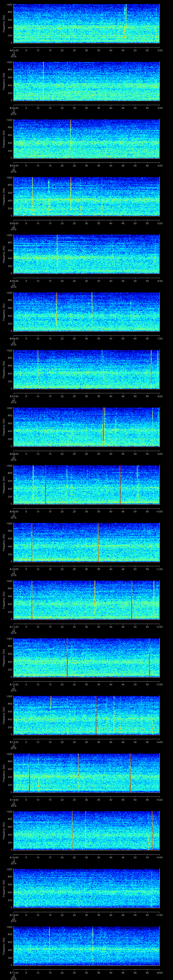Click the bright burst cluster in the 8:08:00 panel

[104, 426]
